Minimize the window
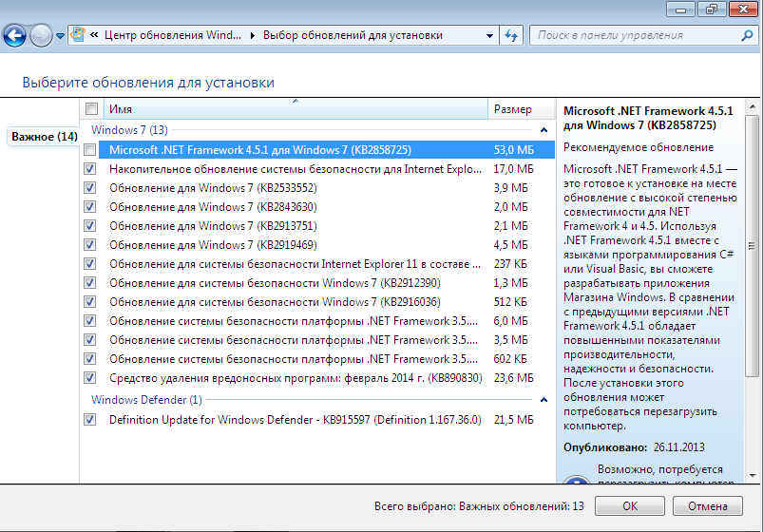Screen dimensions: 763x532 [x=680, y=9]
